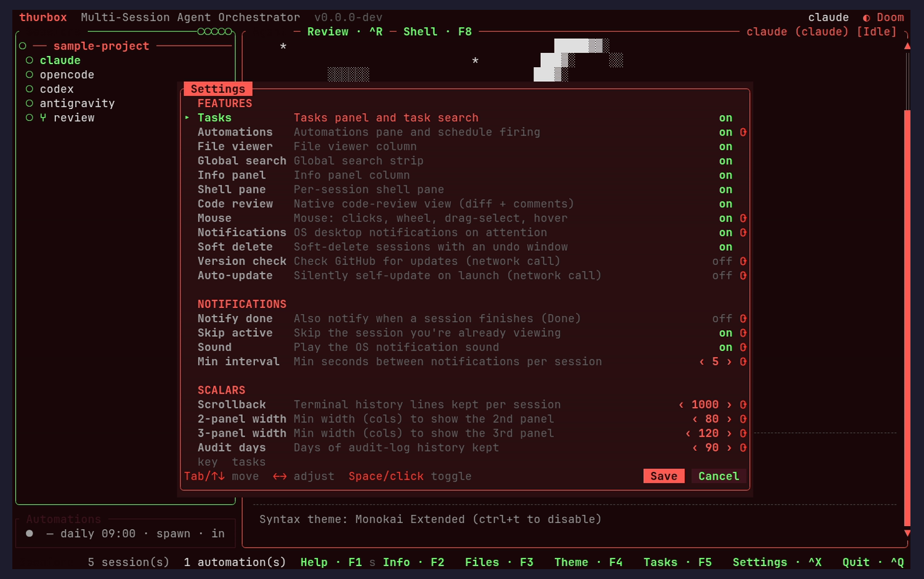The image size is (924, 579).
Task: Toggle the Mouse feature on/off value
Action: click(x=726, y=218)
